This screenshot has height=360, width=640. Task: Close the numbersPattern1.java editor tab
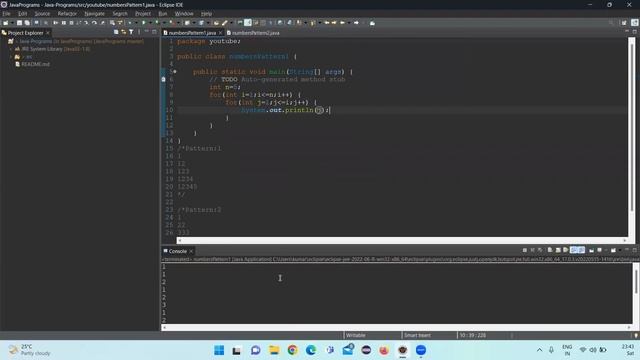(x=220, y=33)
